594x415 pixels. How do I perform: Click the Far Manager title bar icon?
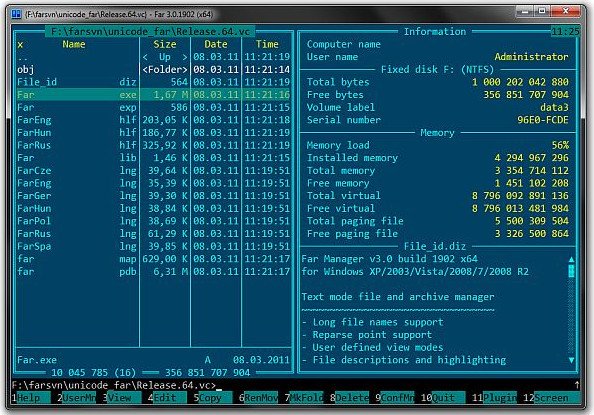tap(16, 14)
